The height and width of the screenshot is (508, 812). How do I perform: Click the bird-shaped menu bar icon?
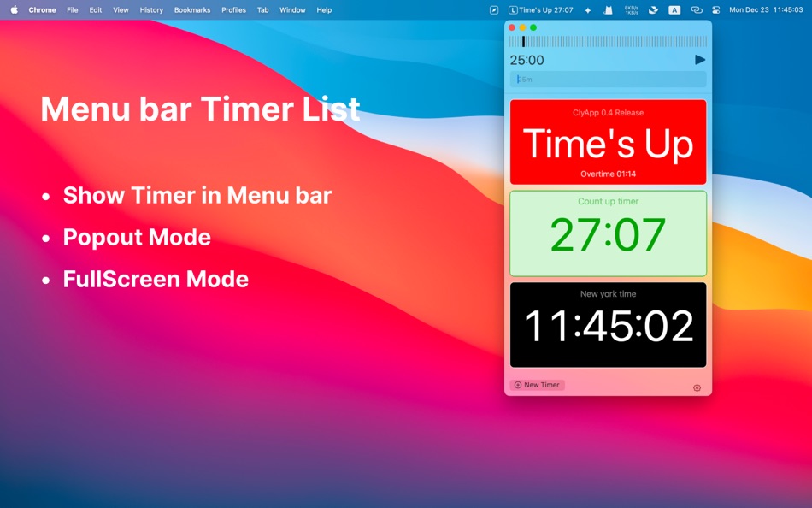click(654, 10)
